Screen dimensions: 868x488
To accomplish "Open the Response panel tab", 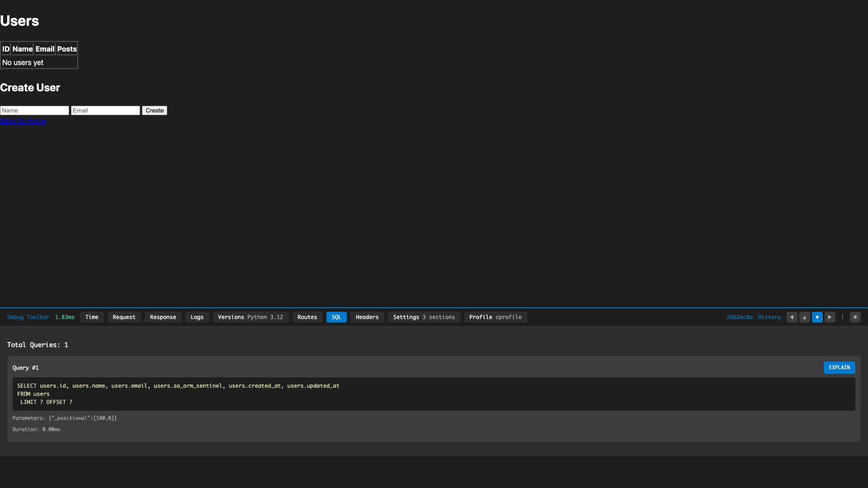I will tap(163, 317).
